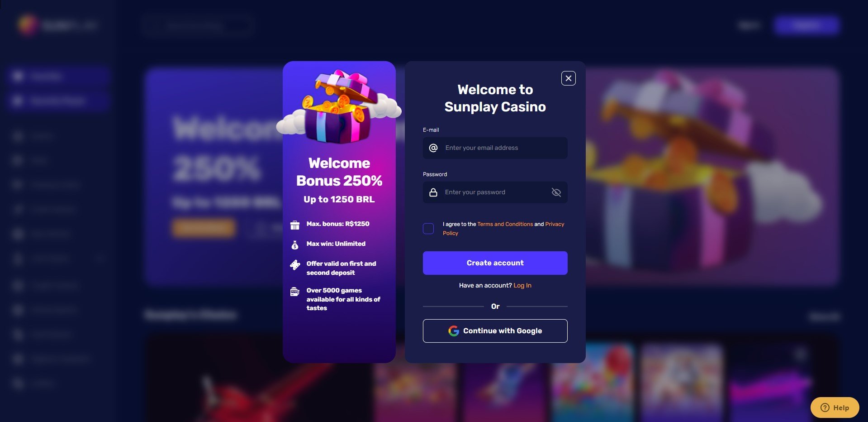Click the question mark icon in the Help button

pos(825,408)
